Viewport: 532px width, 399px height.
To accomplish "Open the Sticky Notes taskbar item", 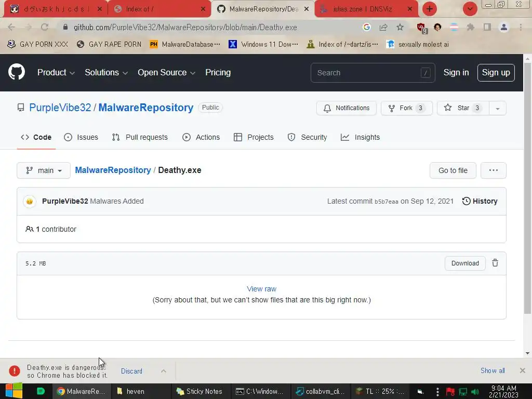I will 199,391.
